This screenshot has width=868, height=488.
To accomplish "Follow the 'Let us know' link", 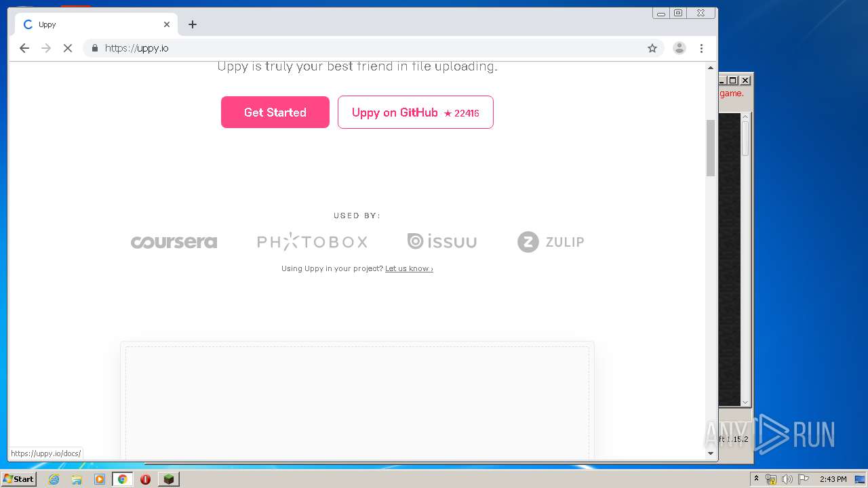I will point(409,268).
